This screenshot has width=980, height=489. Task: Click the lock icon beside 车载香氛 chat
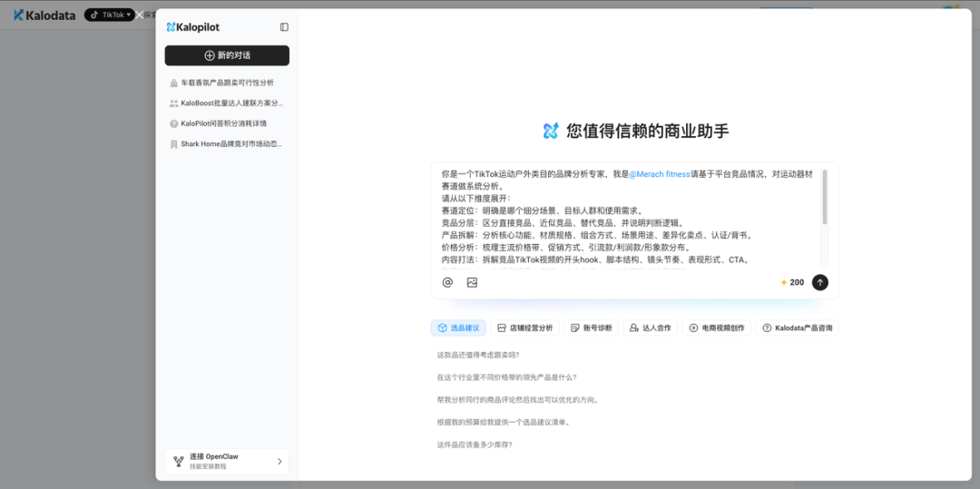(173, 83)
